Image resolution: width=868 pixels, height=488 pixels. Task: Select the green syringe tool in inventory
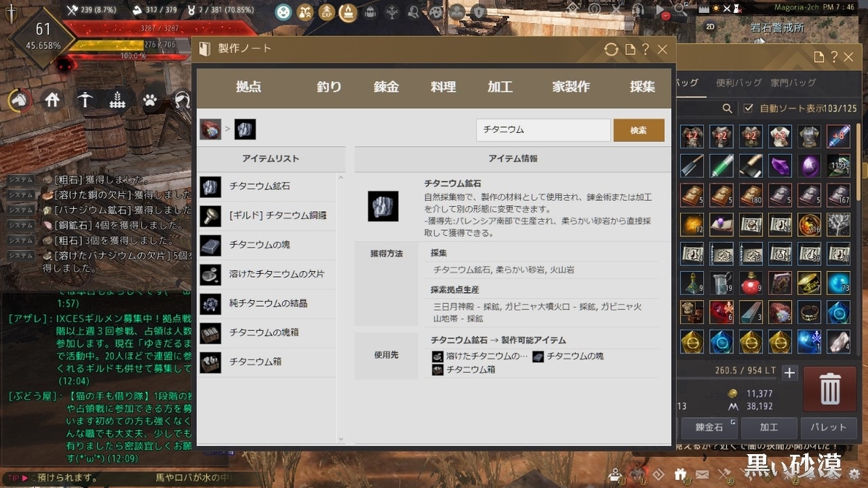[722, 166]
